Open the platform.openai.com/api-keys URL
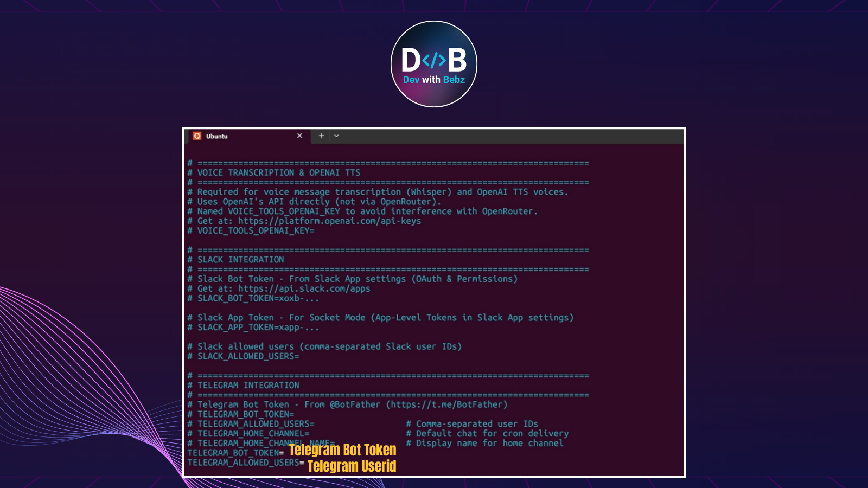 pos(329,221)
